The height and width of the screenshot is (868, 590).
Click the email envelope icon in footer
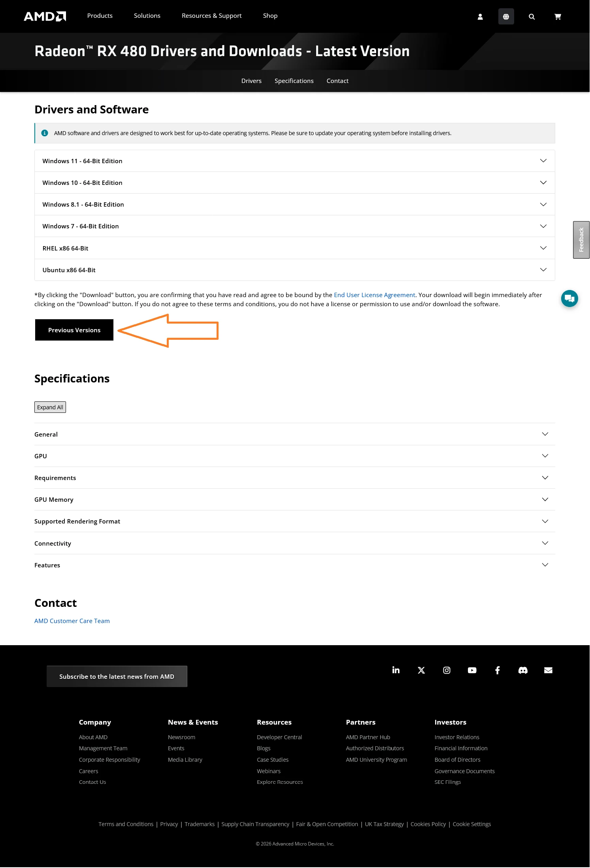pos(548,670)
